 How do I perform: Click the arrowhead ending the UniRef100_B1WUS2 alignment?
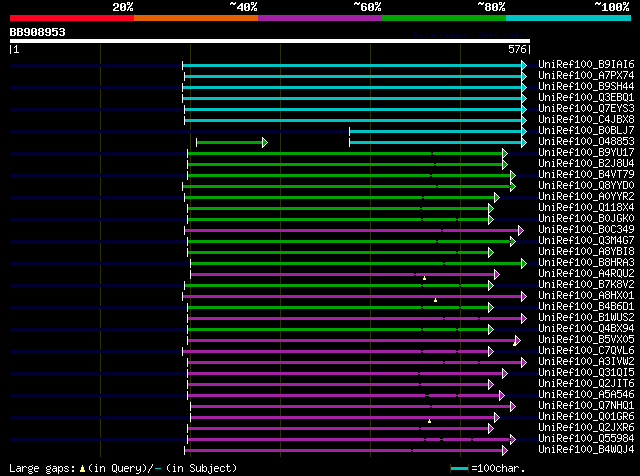pyautogui.click(x=524, y=318)
